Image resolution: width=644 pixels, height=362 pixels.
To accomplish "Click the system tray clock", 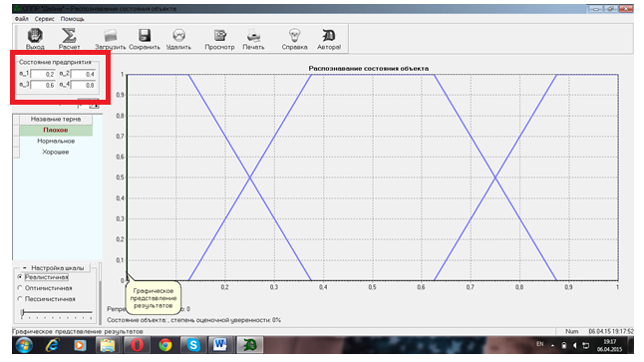I will pos(609,345).
